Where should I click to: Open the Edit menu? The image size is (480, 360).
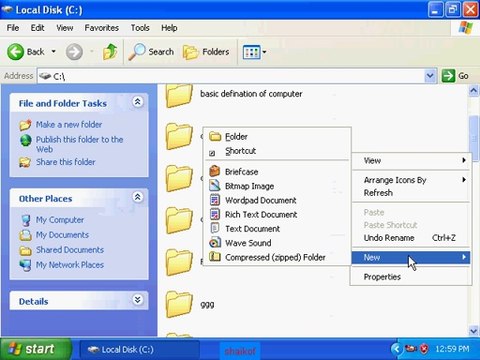point(37,28)
